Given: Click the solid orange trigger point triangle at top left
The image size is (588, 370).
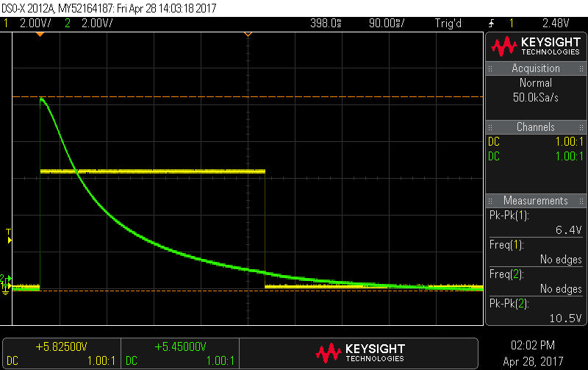Looking at the screenshot, I should [x=40, y=35].
